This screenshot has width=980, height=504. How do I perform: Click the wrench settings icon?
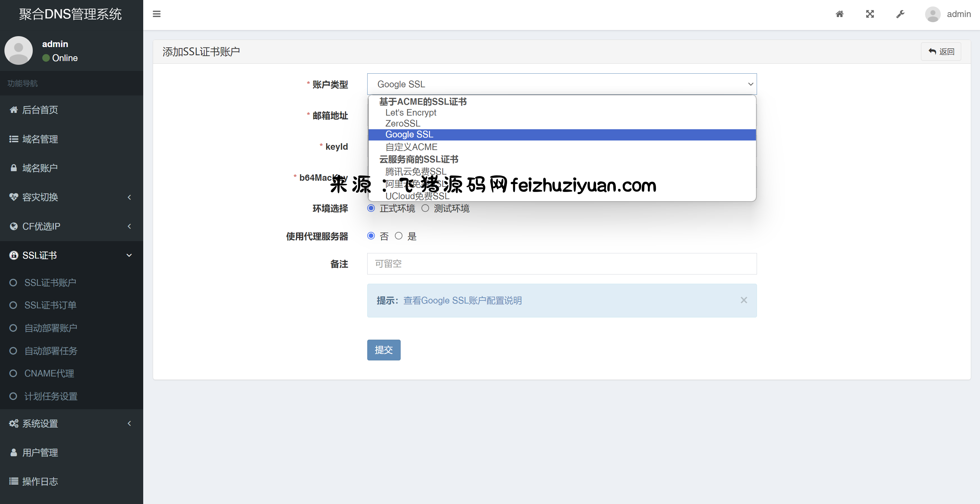point(900,14)
